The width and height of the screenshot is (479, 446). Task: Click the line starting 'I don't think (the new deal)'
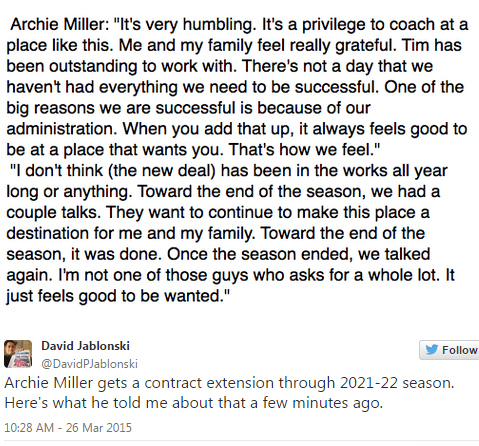229,171
